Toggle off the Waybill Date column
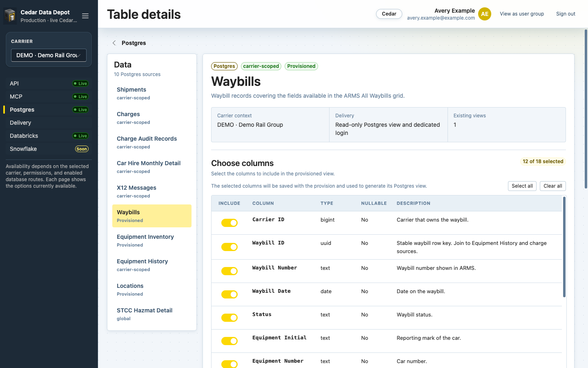 click(x=229, y=294)
